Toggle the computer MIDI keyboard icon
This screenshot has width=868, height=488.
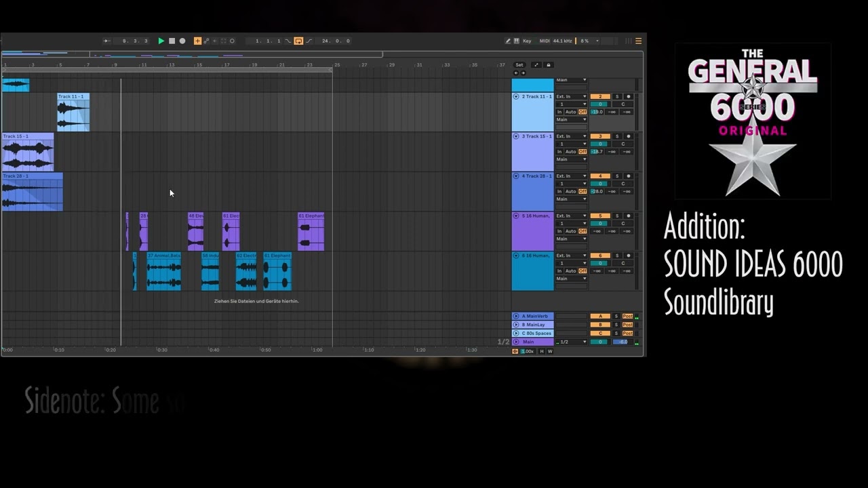(516, 41)
